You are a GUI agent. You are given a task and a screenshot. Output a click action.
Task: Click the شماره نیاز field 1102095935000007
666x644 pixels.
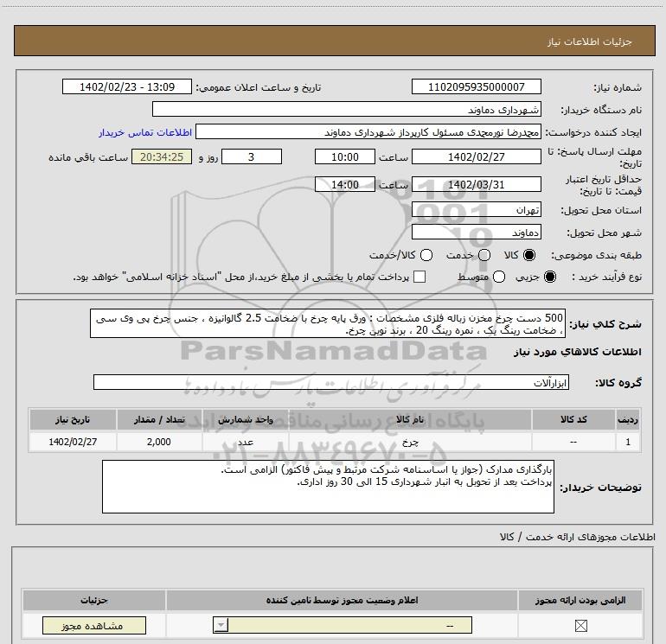pos(476,87)
